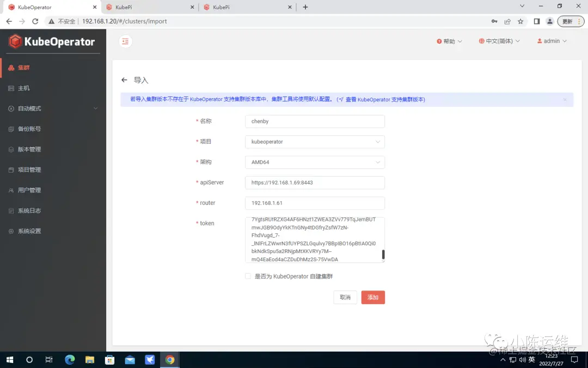The width and height of the screenshot is (588, 368).
Task: Click the sidebar collapse icon above the page
Action: 125,41
